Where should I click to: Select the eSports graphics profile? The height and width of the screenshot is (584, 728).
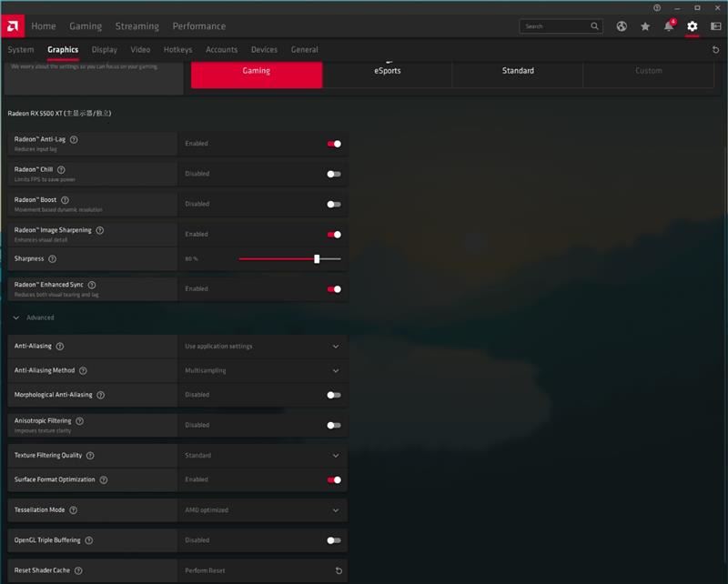point(388,75)
